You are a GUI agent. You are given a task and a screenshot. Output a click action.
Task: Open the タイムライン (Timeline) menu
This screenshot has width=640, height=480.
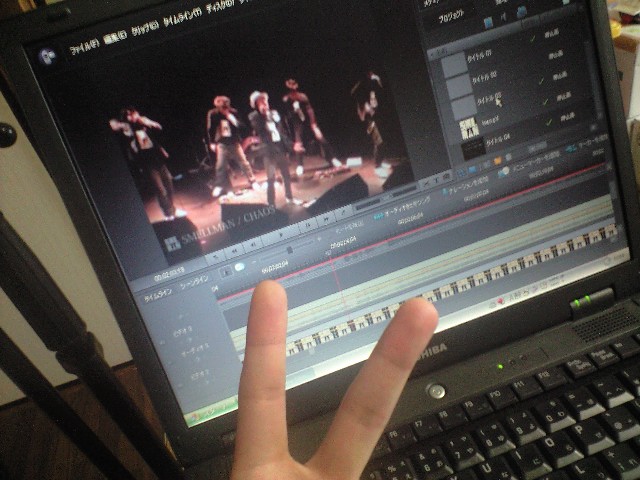(x=180, y=38)
